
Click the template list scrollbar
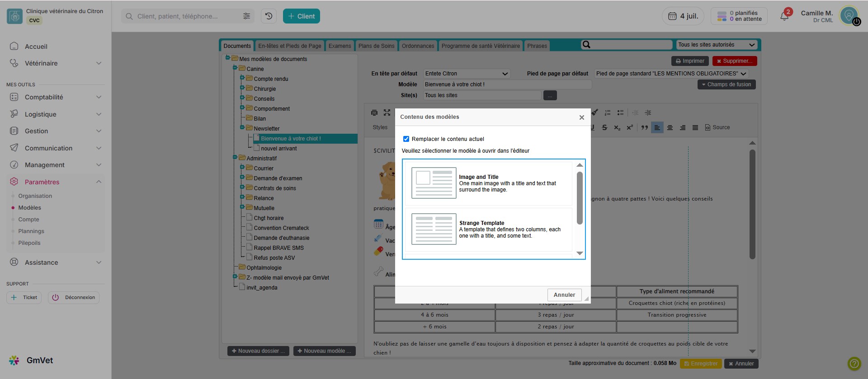point(580,197)
